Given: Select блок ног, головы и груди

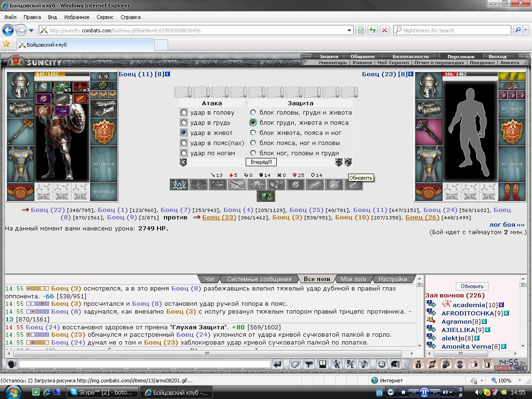Looking at the screenshot, I should tap(253, 153).
